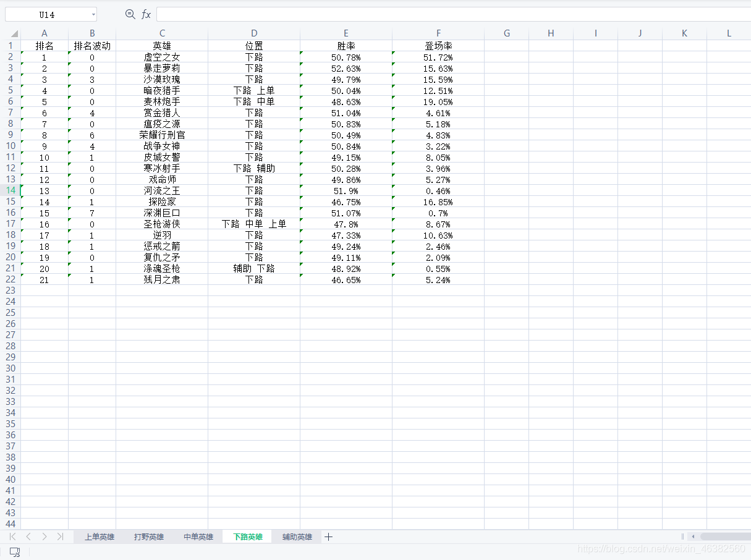Screen dimensions: 751x560
Task: Select column A header
Action: pos(45,33)
